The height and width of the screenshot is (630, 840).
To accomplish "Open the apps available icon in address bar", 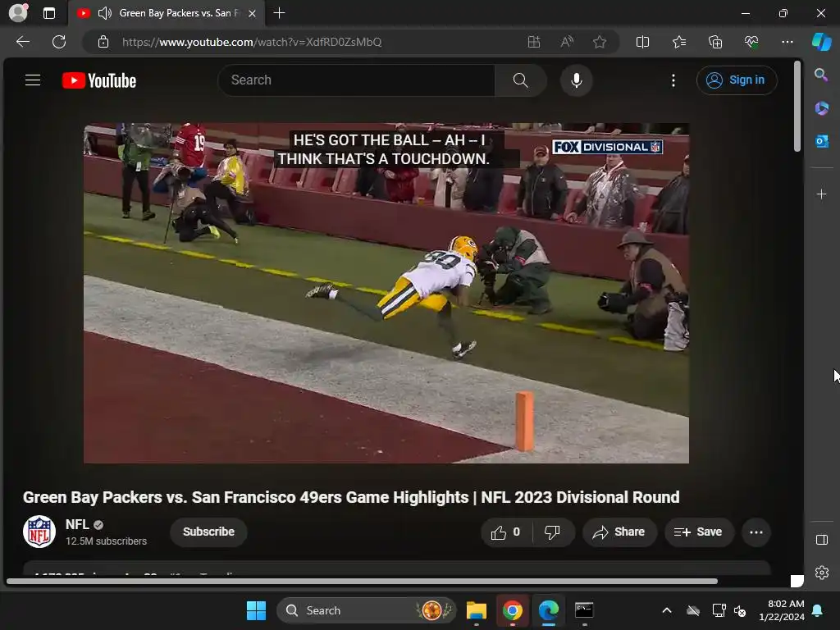I will (x=533, y=42).
